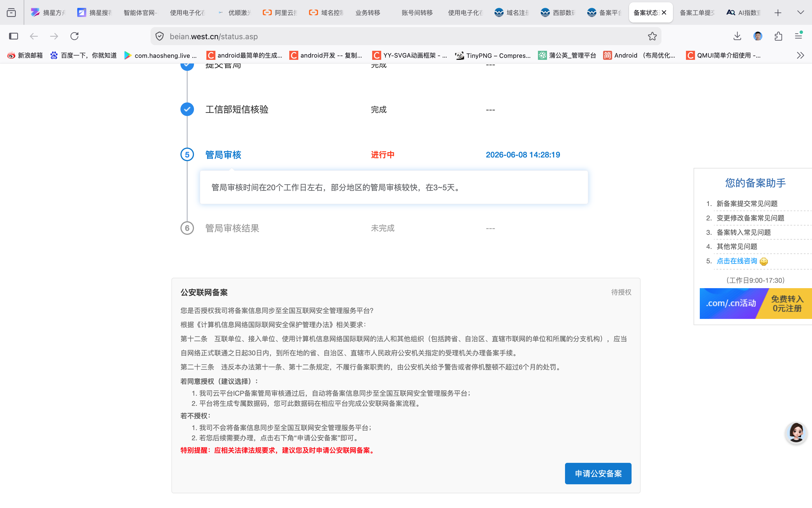Open the browser hamburger menu
This screenshot has height=508, width=812.
798,36
